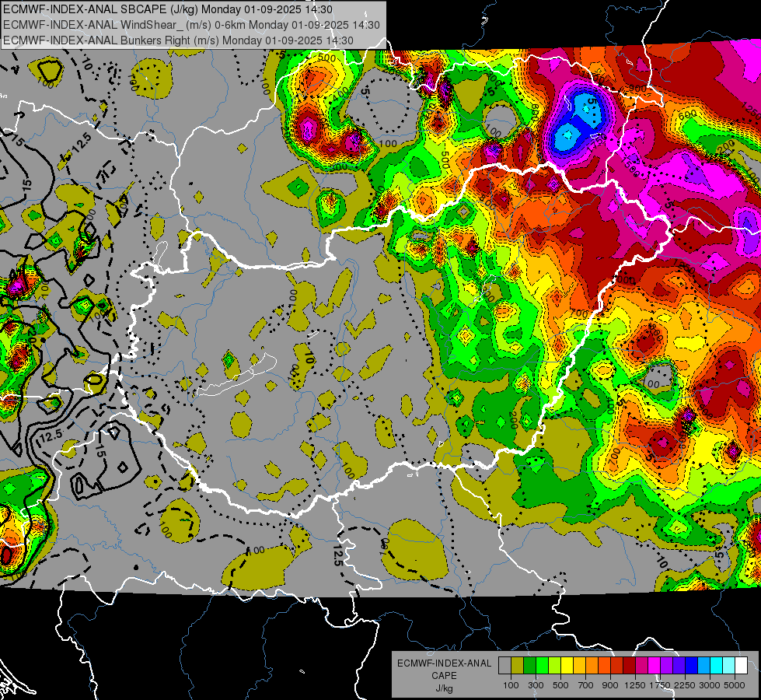Choose the cyan swatch after 3000
Viewport: 761px width, 700px height.
point(717,666)
